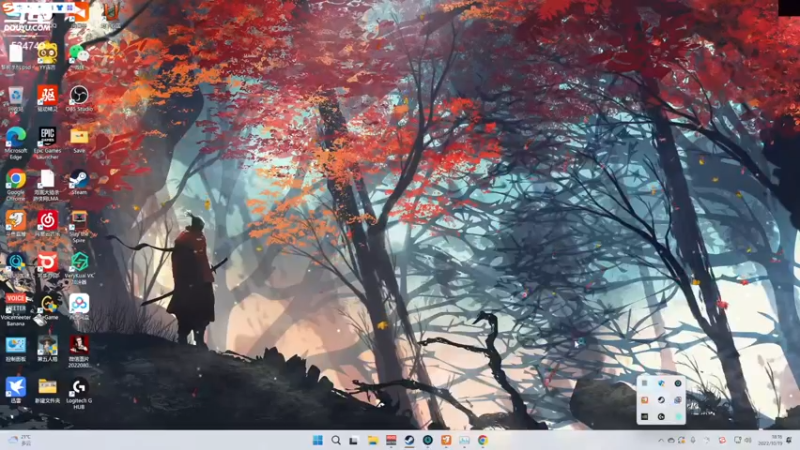The image size is (800, 450).
Task: Open the Google Chrome desktop shortcut
Action: click(16, 185)
